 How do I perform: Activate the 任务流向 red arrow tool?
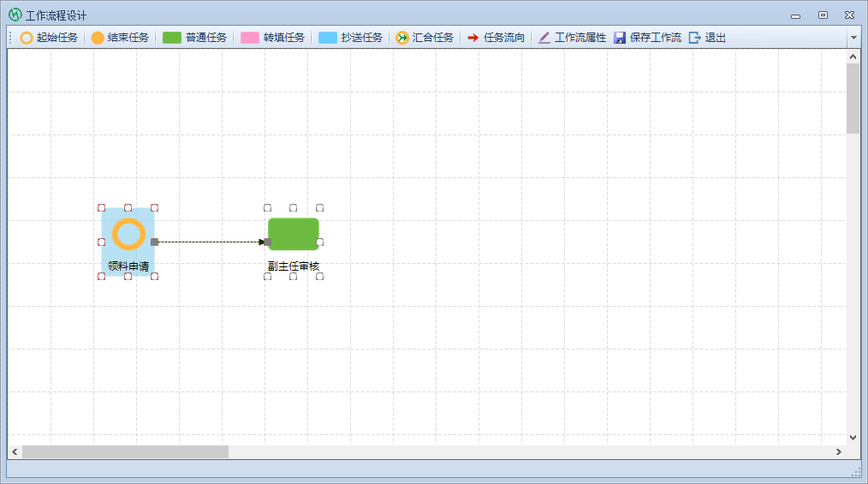496,38
